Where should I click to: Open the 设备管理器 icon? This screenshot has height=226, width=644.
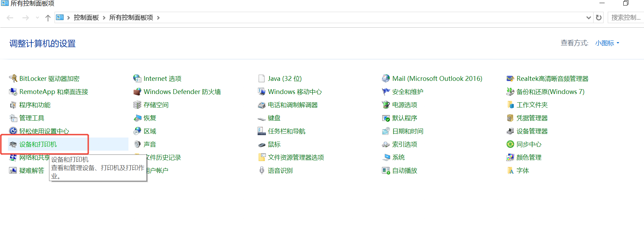coord(510,131)
